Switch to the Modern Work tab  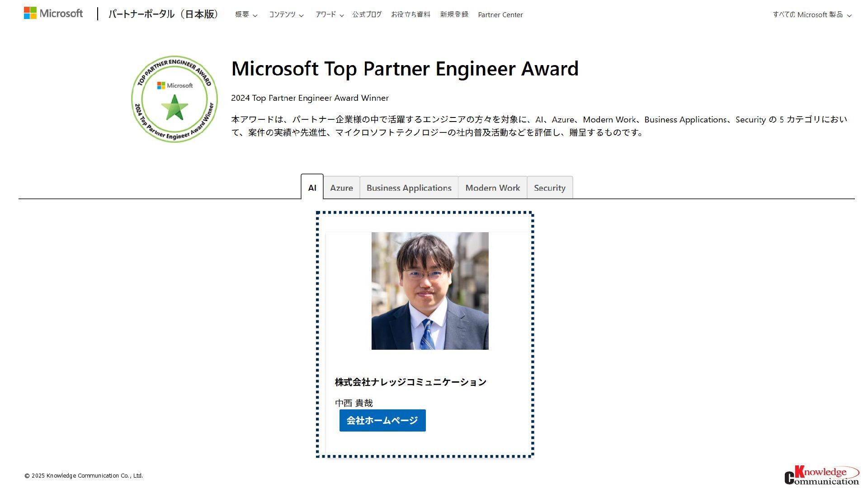coord(492,188)
